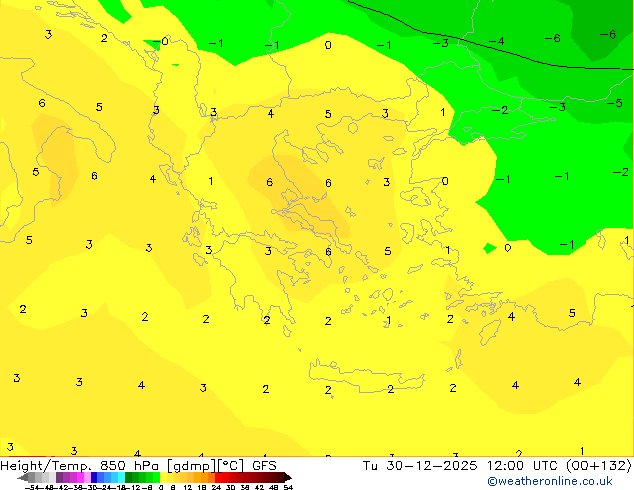Click the legend label "54"
Image resolution: width=634 pixels, height=490 pixels.
coord(288,488)
